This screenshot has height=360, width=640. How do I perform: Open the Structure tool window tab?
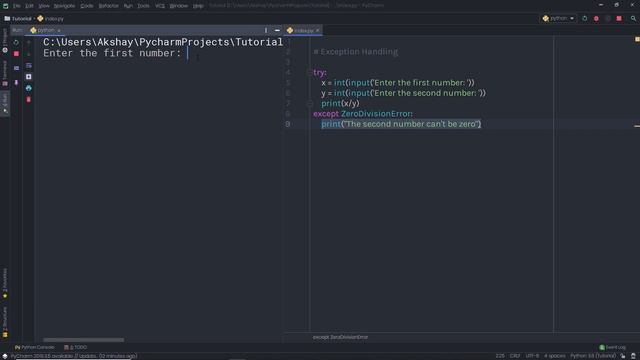point(5,322)
